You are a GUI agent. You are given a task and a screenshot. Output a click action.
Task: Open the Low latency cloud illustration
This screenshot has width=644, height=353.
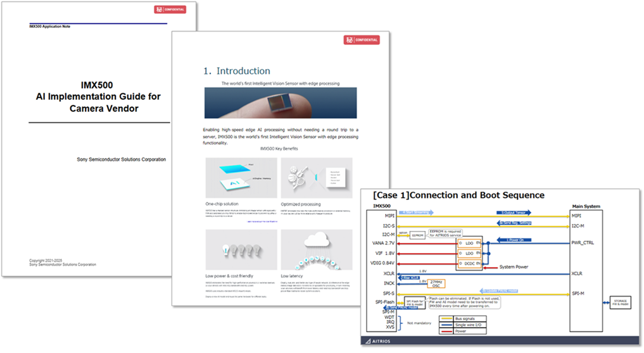(316, 249)
